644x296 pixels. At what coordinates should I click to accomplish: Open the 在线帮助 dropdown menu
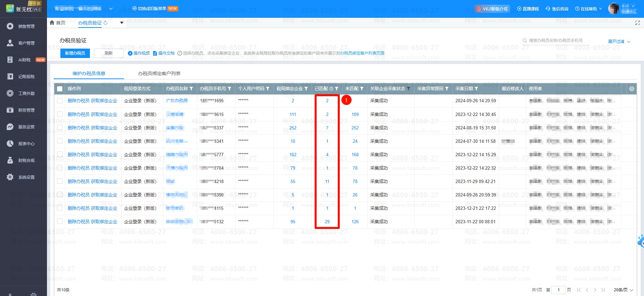point(588,9)
